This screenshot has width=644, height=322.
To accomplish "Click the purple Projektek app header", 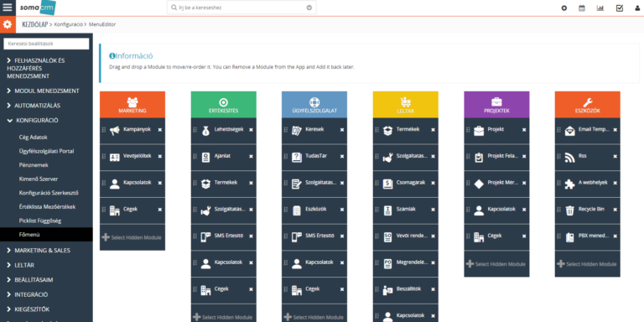I will coord(496,105).
